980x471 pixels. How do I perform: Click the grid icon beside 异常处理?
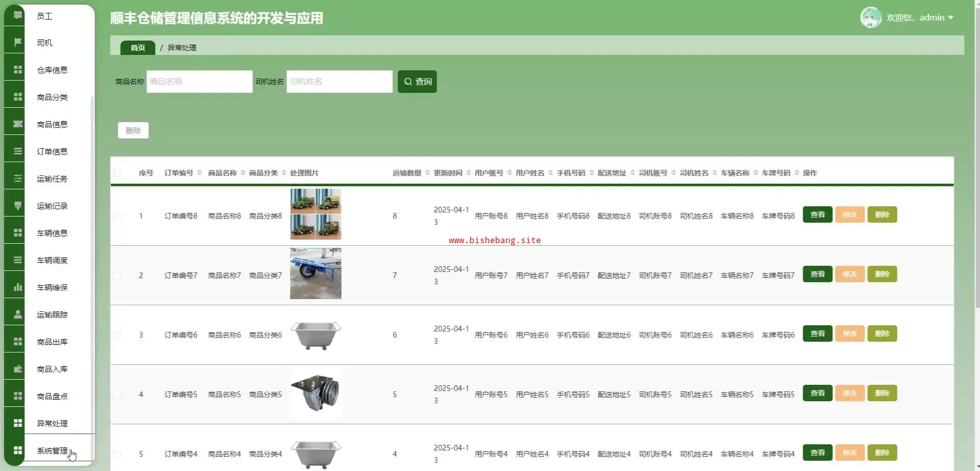pos(17,423)
